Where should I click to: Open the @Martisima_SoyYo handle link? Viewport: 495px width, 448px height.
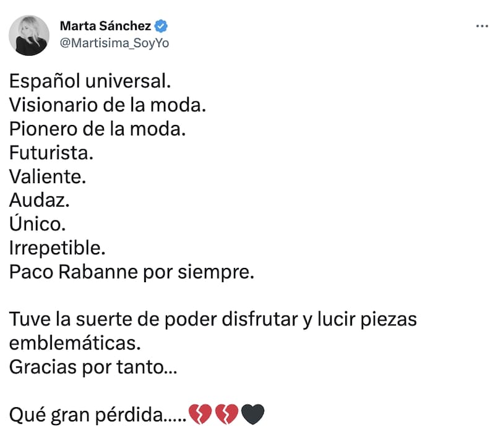114,43
